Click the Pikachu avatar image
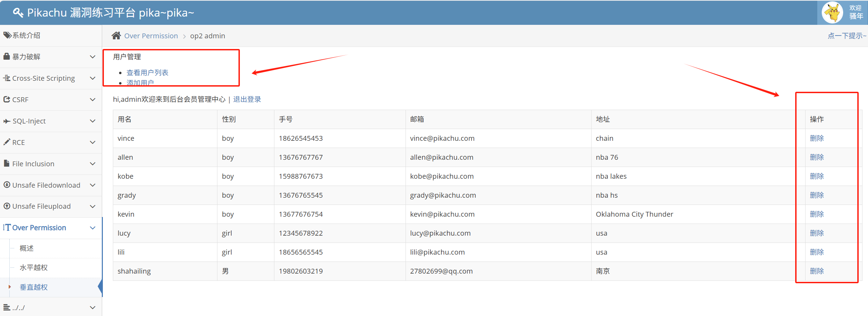 (x=832, y=12)
